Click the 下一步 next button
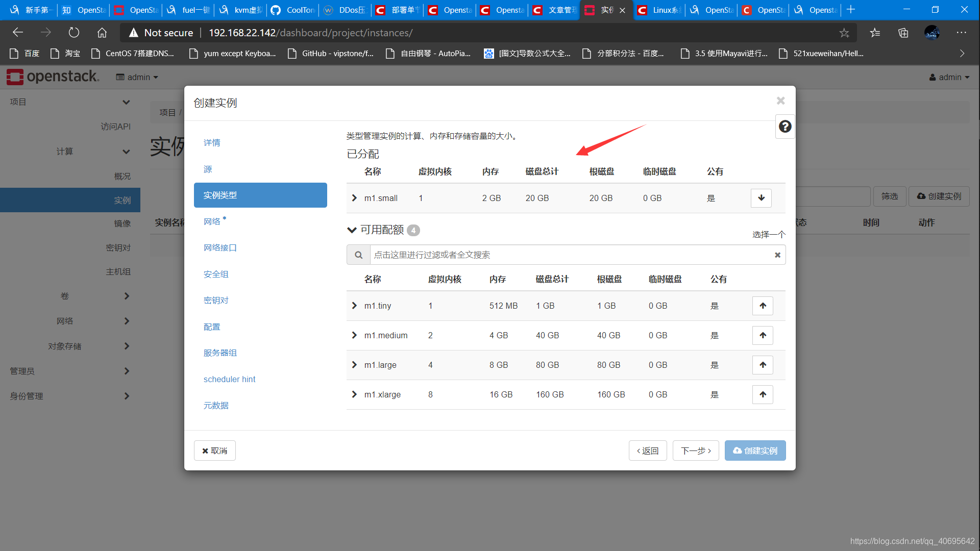Screen dimensions: 980x551 696,450
